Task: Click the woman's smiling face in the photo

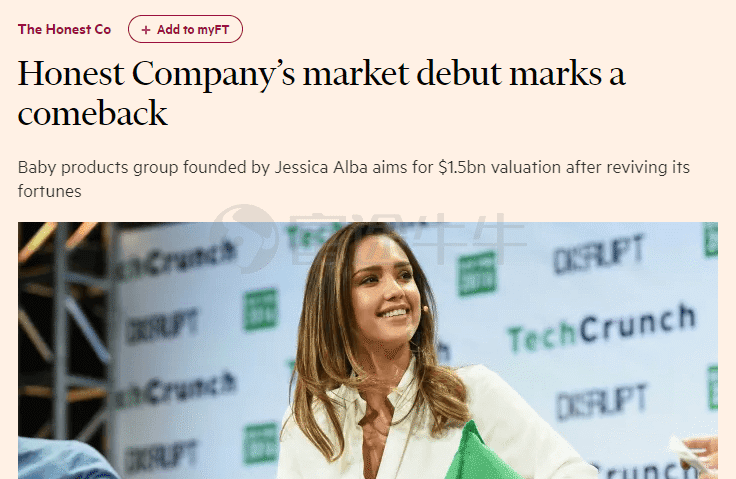Action: [x=385, y=294]
